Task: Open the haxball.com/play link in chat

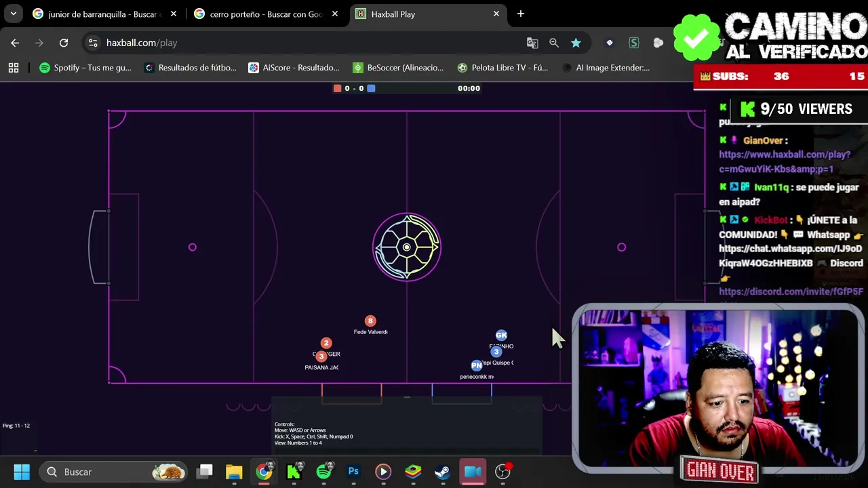Action: pyautogui.click(x=785, y=162)
